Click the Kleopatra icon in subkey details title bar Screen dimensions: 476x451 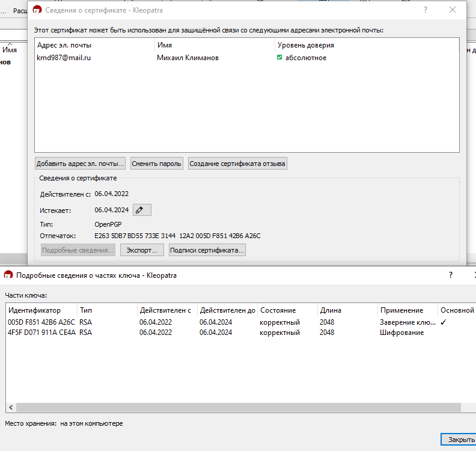[8, 275]
